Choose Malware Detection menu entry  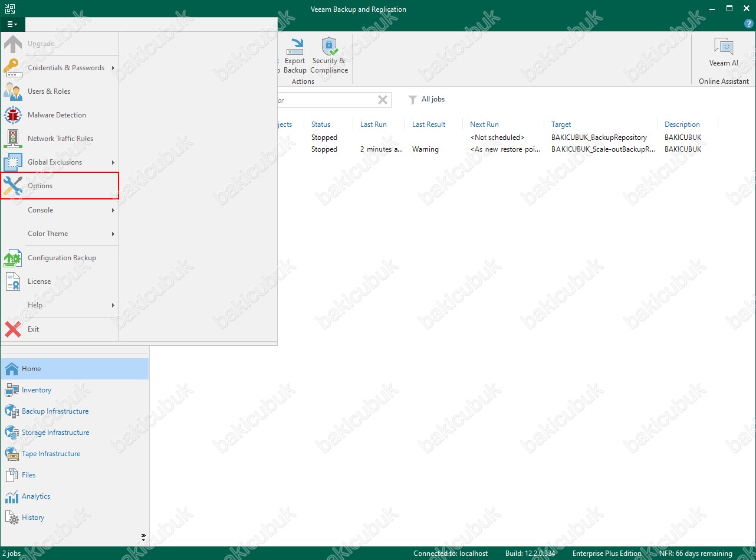[60, 115]
